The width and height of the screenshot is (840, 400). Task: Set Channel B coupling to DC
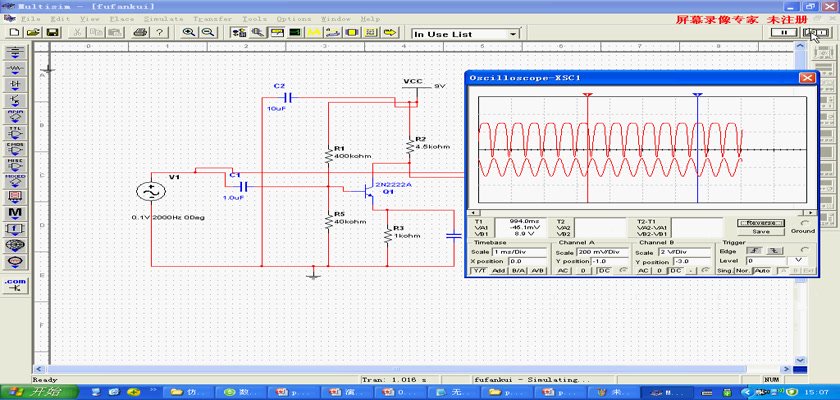point(676,271)
